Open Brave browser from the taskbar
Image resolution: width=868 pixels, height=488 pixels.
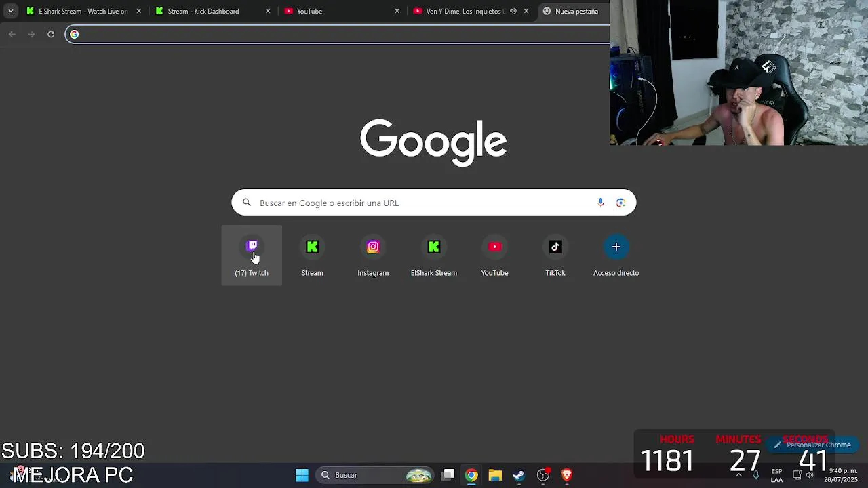click(567, 475)
